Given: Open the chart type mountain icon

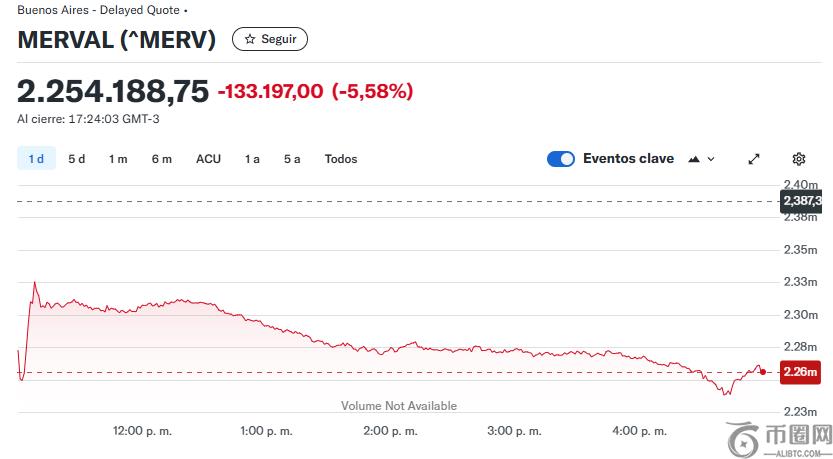Looking at the screenshot, I should pyautogui.click(x=694, y=159).
